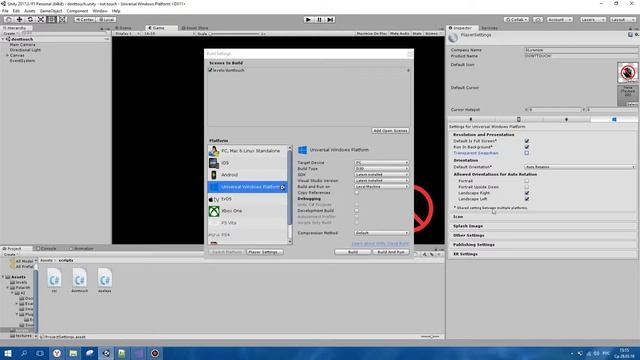Select Universal Windows Platform in list

[248, 187]
